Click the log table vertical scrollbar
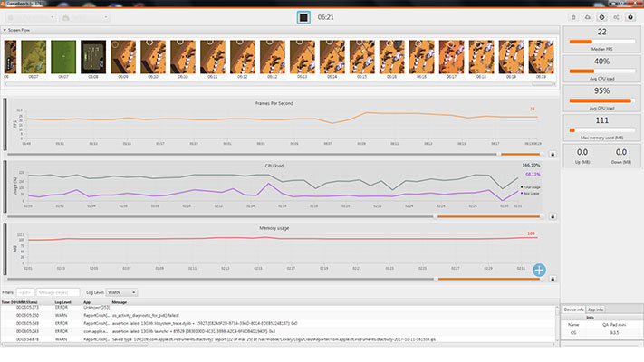This screenshot has height=362, width=644. [558, 324]
